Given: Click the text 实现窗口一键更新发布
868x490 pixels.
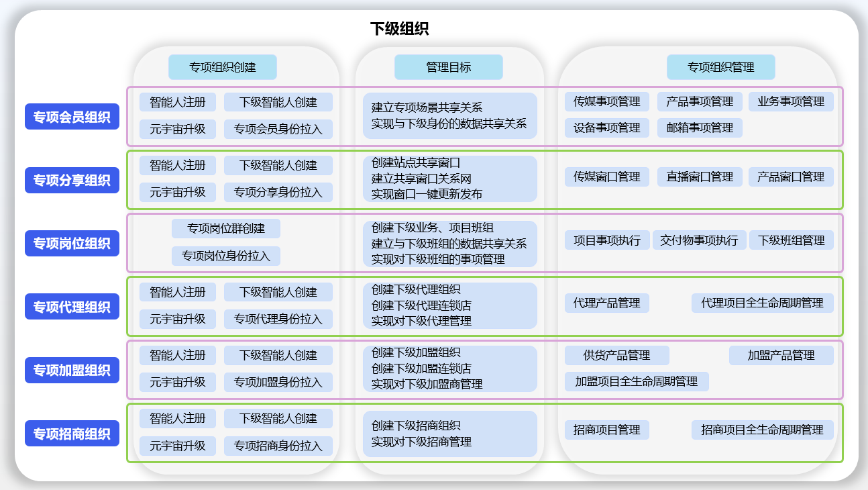Looking at the screenshot, I should [x=427, y=195].
